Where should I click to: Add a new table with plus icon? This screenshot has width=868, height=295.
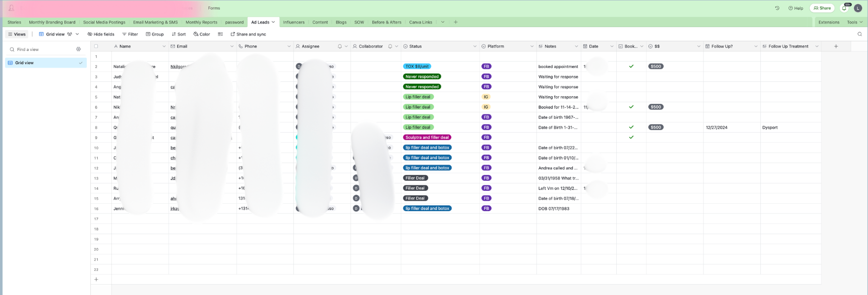455,22
